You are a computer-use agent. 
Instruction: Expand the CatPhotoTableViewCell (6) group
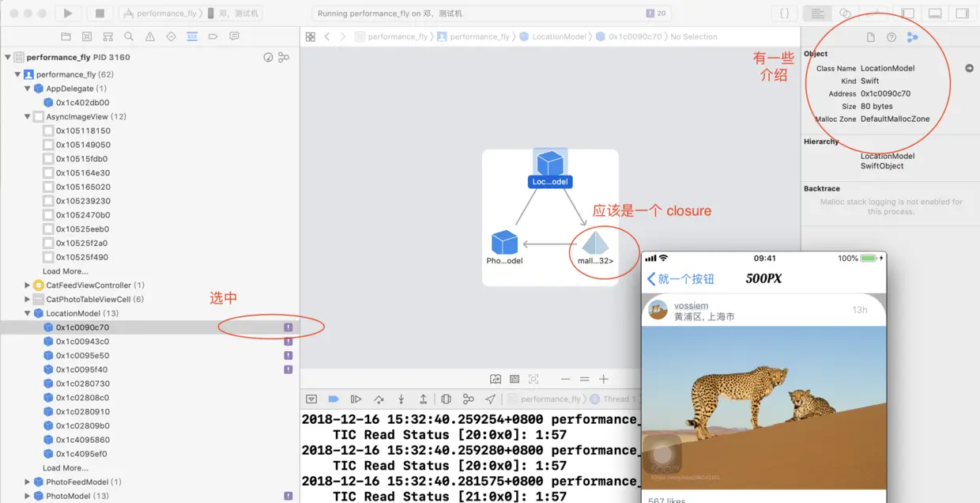pyautogui.click(x=28, y=299)
